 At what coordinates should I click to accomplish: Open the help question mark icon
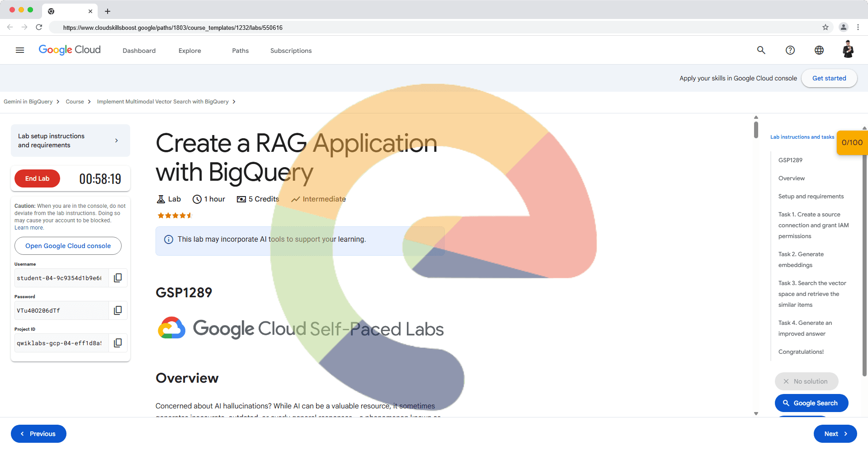point(790,50)
